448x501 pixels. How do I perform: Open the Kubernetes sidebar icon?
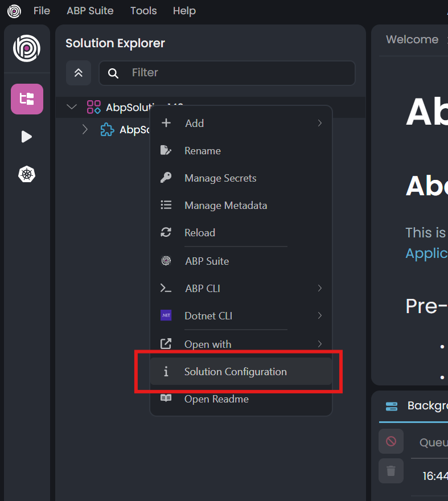click(x=27, y=174)
